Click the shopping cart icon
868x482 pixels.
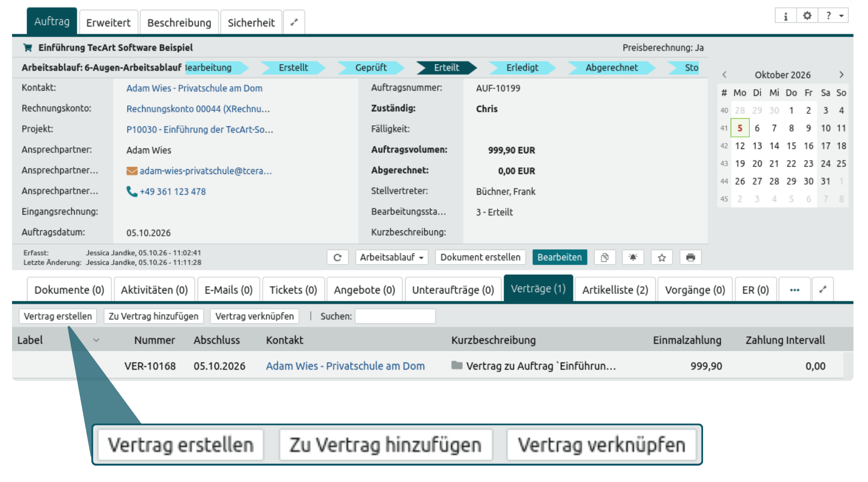click(x=27, y=48)
